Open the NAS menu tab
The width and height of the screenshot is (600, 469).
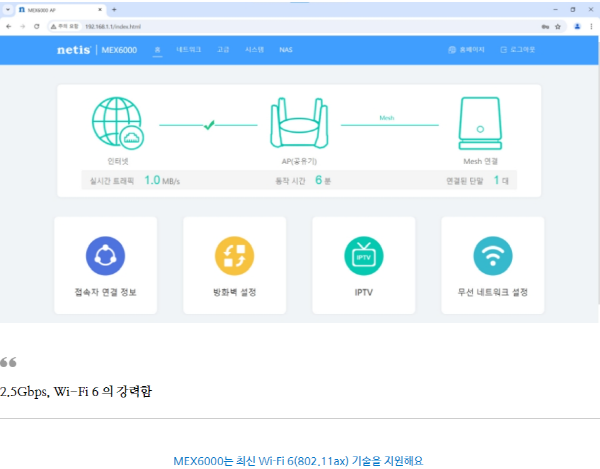coord(286,50)
